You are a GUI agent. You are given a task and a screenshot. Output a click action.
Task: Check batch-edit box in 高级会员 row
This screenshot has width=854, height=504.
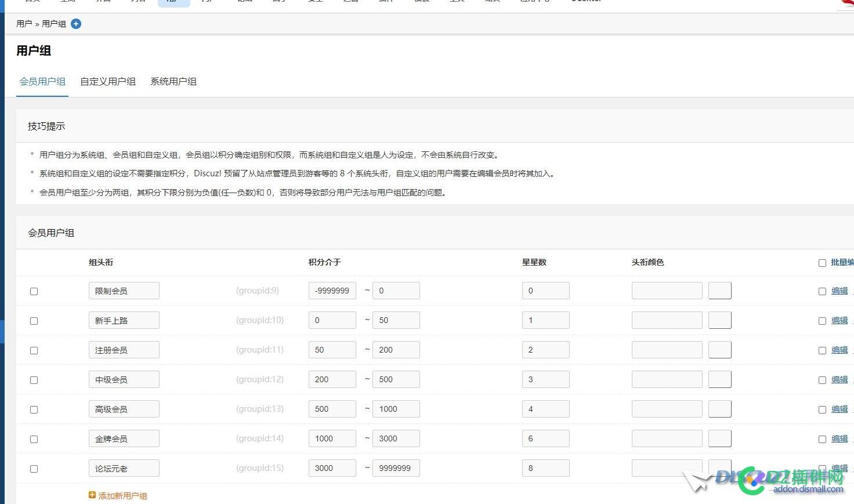(822, 409)
